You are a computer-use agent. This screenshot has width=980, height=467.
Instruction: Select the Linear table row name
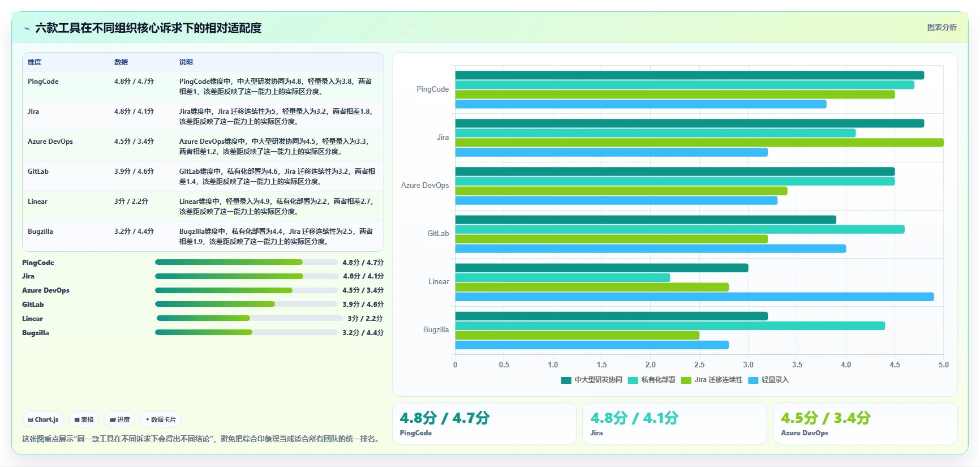37,202
